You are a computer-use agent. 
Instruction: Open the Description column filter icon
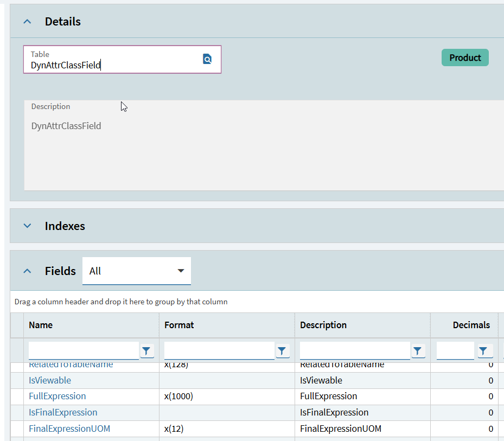pyautogui.click(x=417, y=351)
